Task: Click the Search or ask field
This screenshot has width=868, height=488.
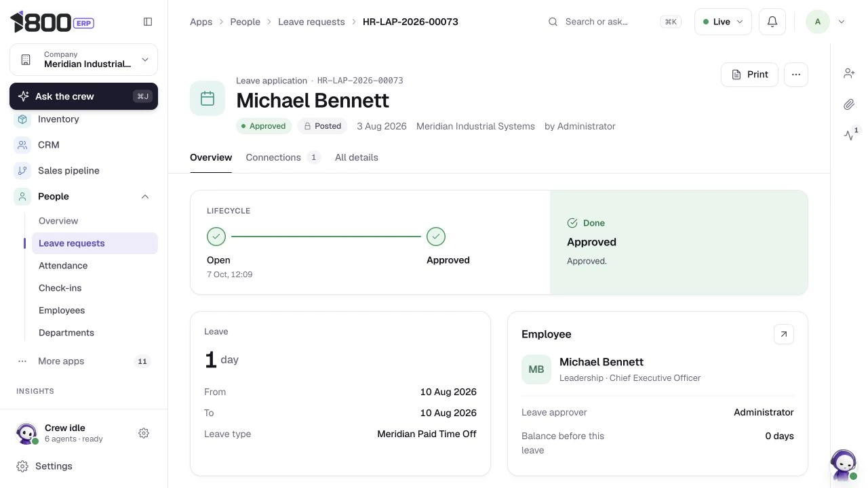Action: pos(614,22)
